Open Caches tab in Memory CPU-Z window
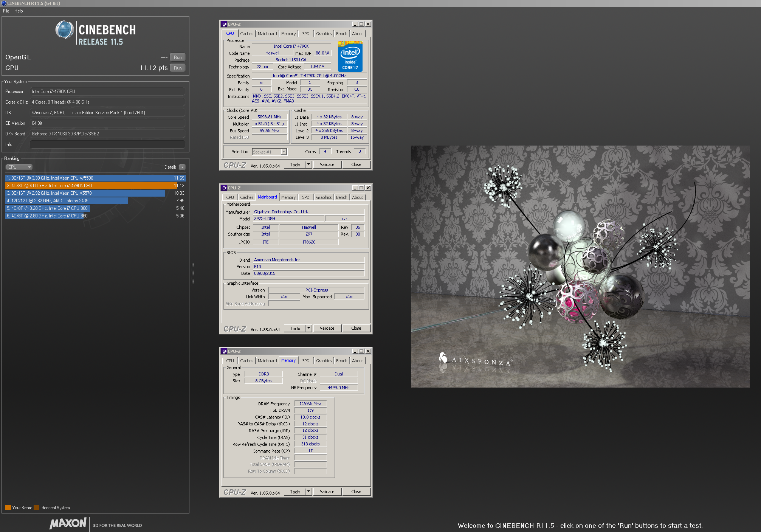This screenshot has width=761, height=532. pyautogui.click(x=246, y=361)
